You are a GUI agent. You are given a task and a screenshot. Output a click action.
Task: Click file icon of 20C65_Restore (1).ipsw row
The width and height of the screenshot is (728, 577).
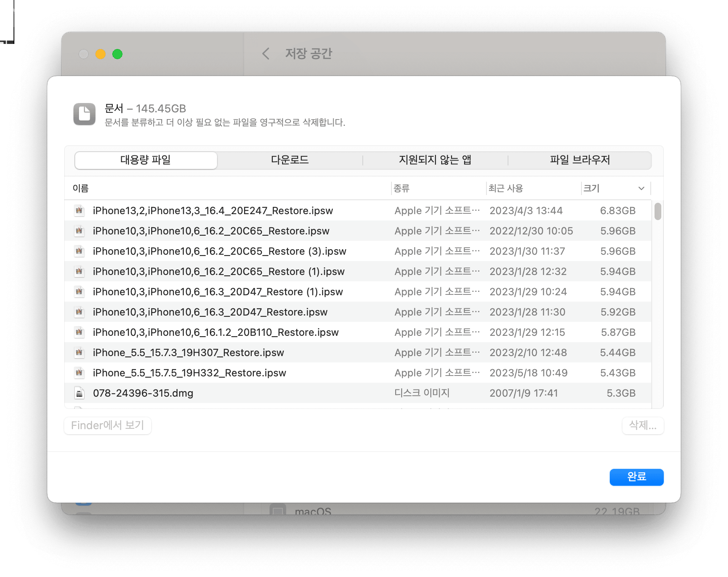[79, 271]
